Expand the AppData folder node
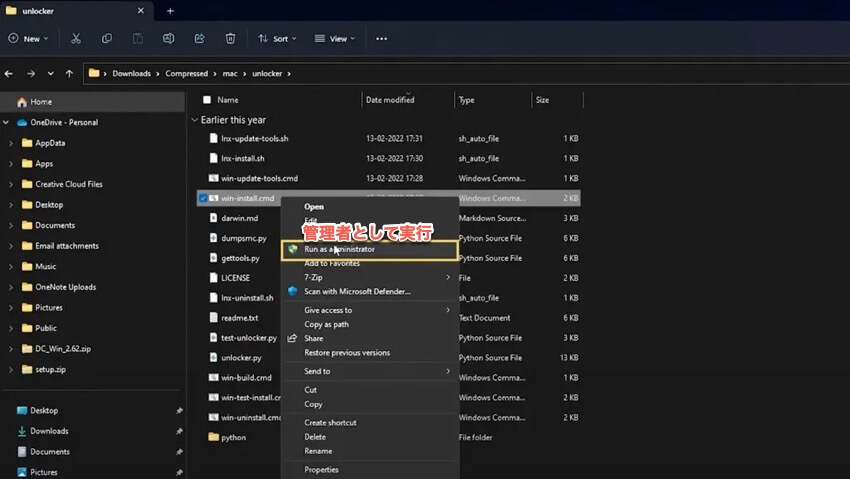850x479 pixels. [x=11, y=143]
